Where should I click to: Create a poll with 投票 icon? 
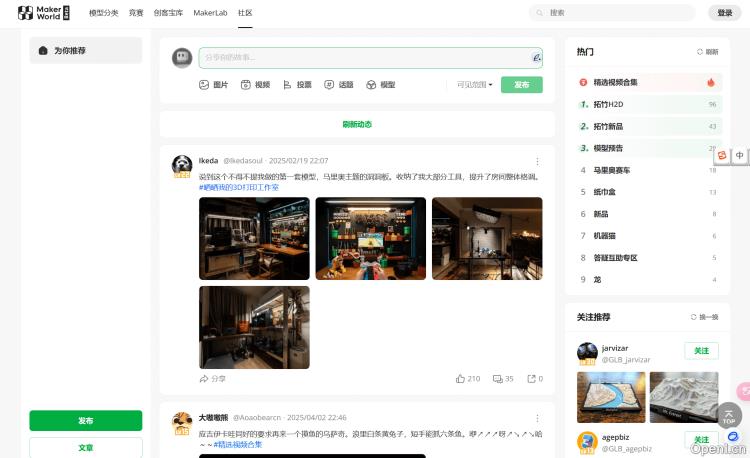tap(297, 85)
